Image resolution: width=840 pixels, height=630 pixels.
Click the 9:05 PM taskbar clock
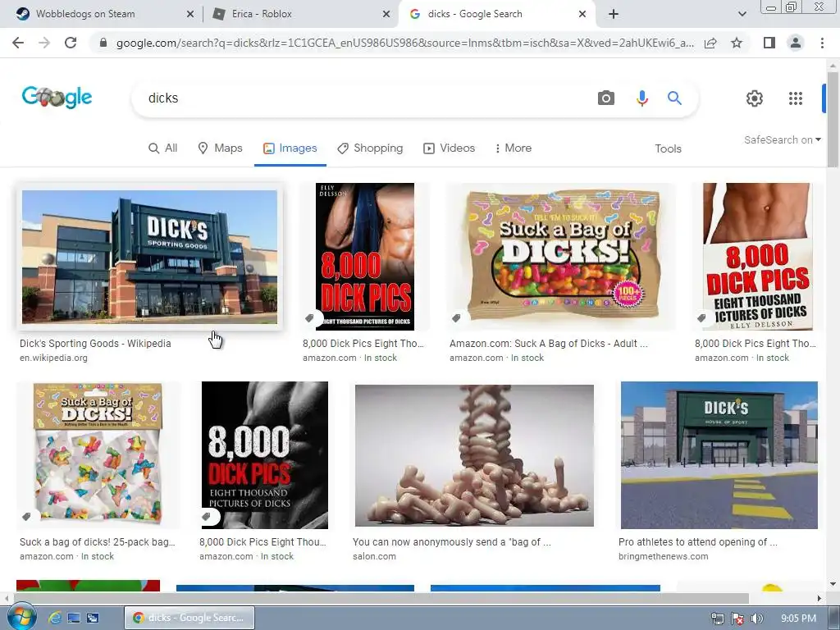tap(798, 619)
